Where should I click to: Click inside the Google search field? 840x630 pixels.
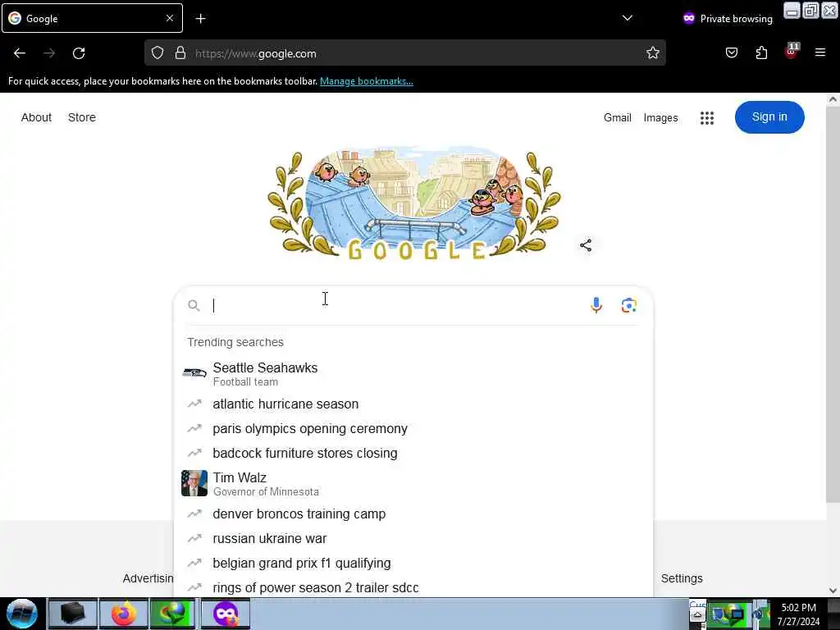(396, 305)
